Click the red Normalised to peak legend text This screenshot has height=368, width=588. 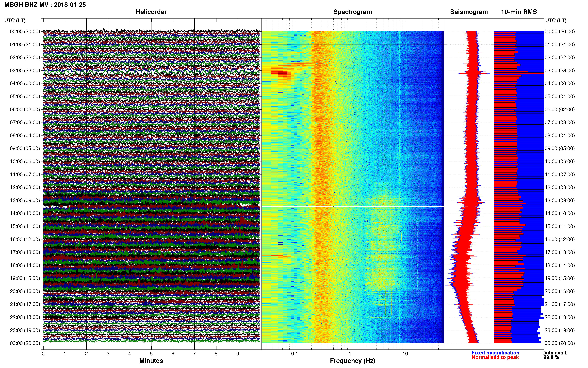495,357
